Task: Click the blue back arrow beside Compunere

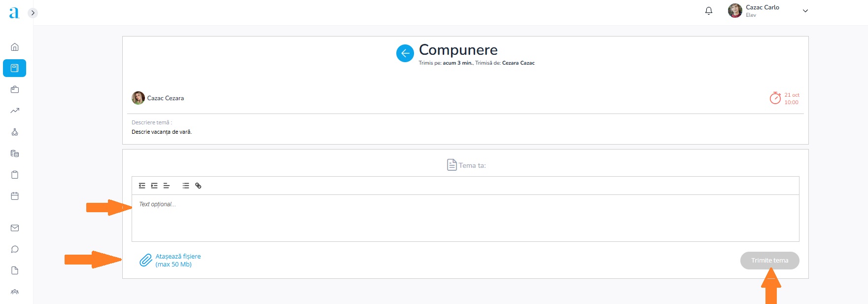Action: click(405, 53)
